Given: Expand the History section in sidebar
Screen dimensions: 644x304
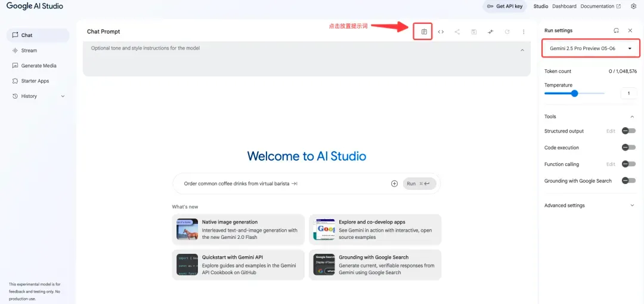Looking at the screenshot, I should coord(63,96).
